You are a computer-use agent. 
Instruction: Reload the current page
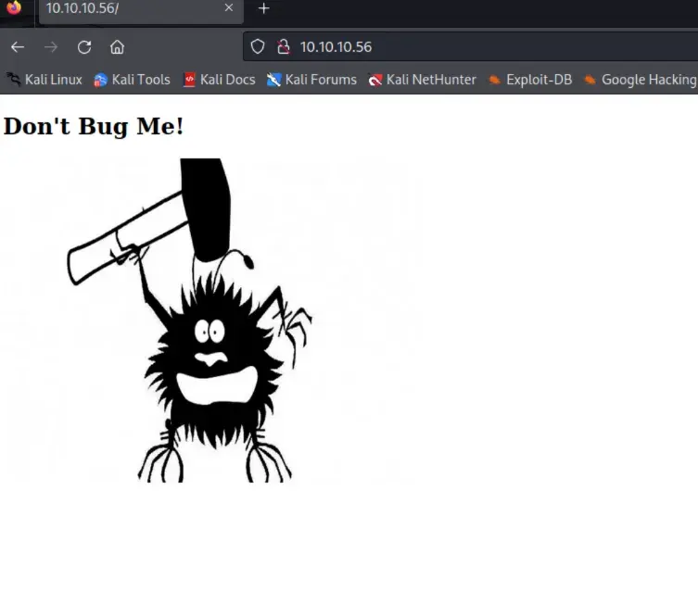84,47
